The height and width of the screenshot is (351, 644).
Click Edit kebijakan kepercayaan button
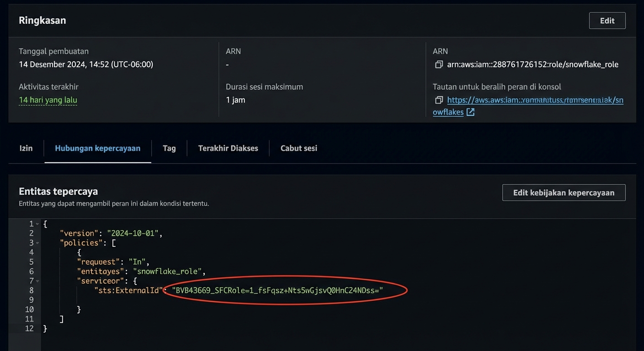coord(563,192)
